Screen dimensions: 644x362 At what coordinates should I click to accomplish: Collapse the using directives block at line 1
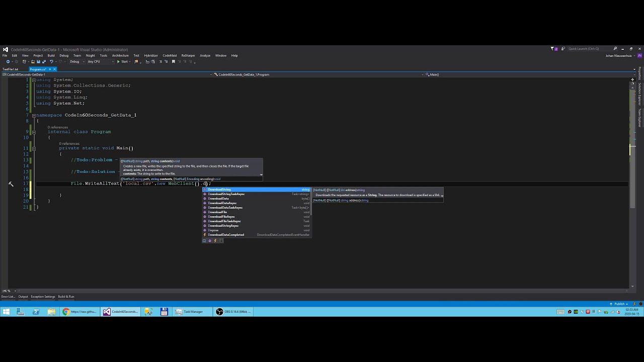point(34,79)
